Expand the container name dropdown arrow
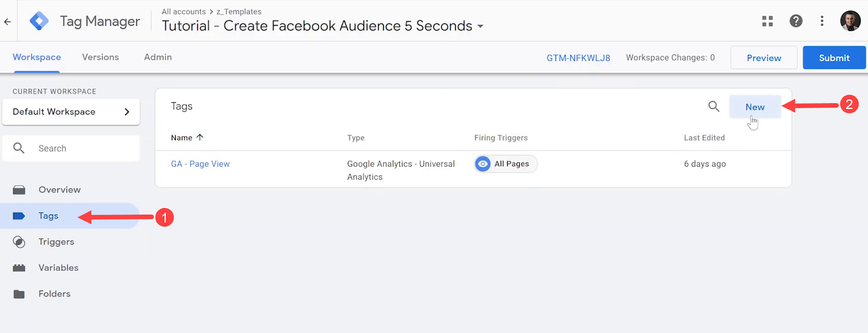The height and width of the screenshot is (333, 868). click(x=480, y=26)
